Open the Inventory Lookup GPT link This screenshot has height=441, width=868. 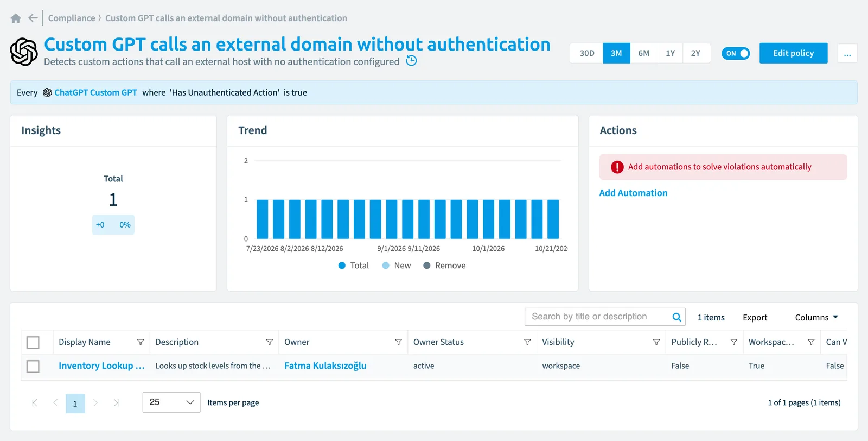(x=101, y=366)
